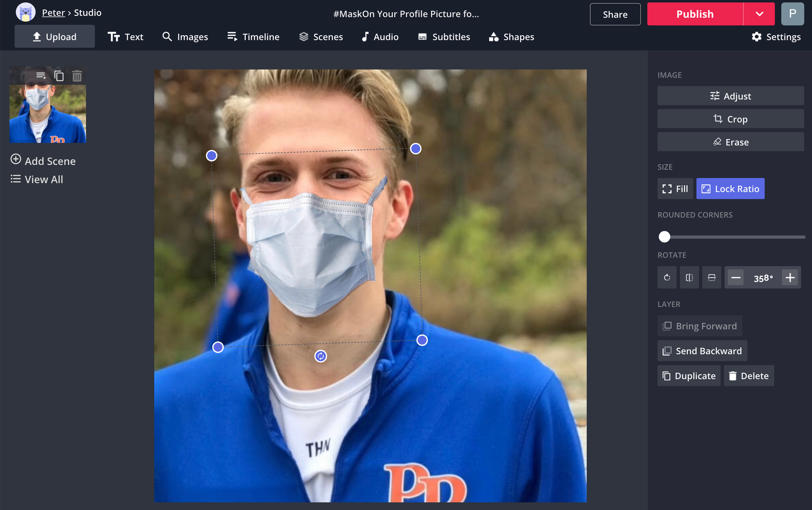812x510 pixels.
Task: Open scene timing icon on thumbnail
Action: click(41, 76)
